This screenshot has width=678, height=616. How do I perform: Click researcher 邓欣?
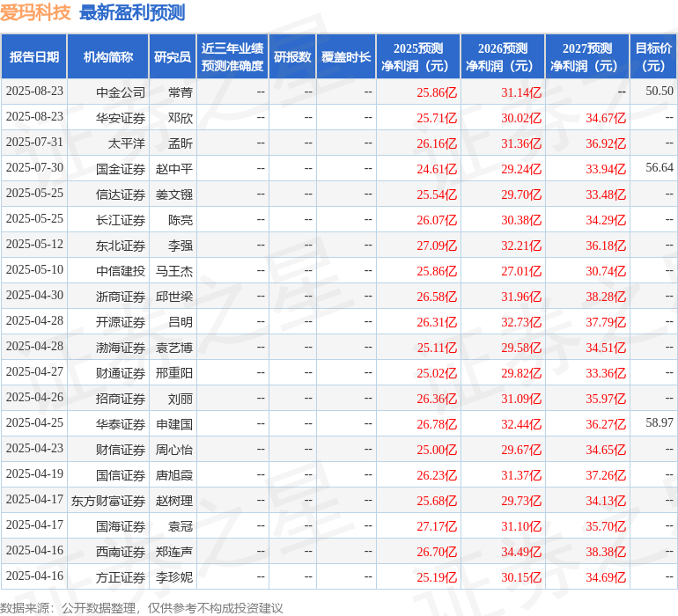coord(181,118)
